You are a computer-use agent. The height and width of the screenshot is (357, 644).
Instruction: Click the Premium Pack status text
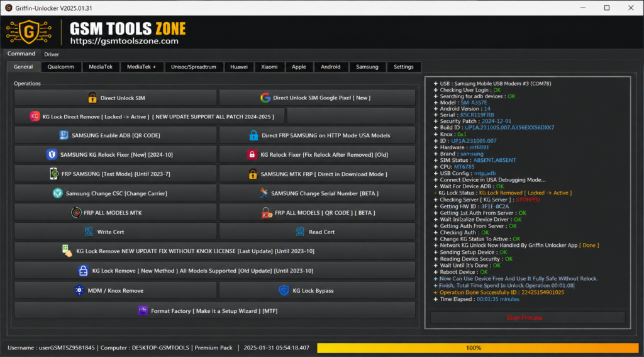coord(214,348)
